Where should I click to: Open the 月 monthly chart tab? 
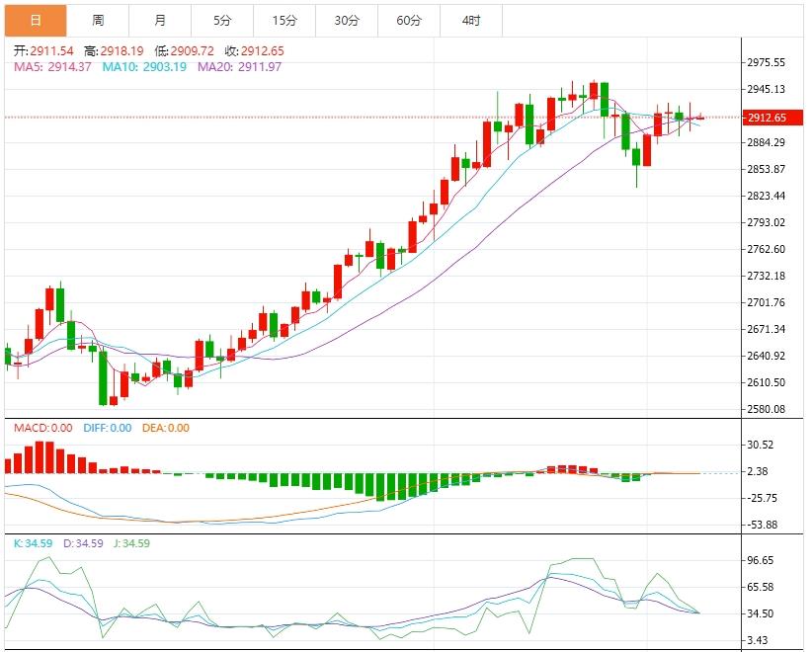(160, 20)
